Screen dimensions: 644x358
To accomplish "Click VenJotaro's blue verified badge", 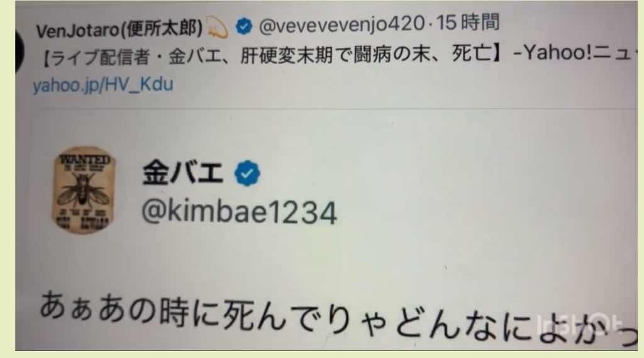I will 243,26.
